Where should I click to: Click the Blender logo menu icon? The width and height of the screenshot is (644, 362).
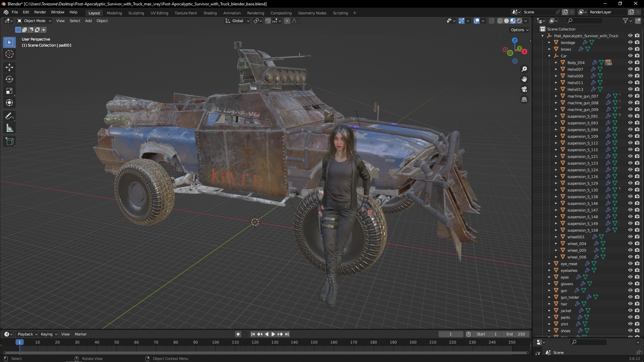point(6,12)
